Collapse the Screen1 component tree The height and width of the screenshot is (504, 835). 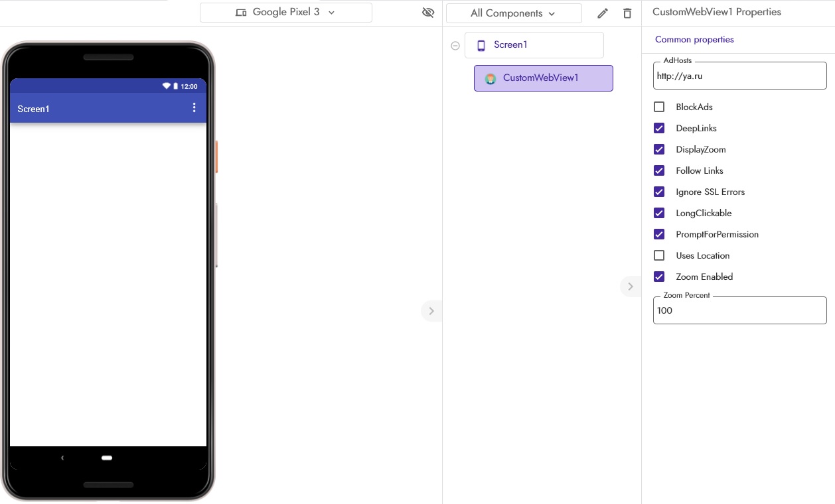pos(455,45)
